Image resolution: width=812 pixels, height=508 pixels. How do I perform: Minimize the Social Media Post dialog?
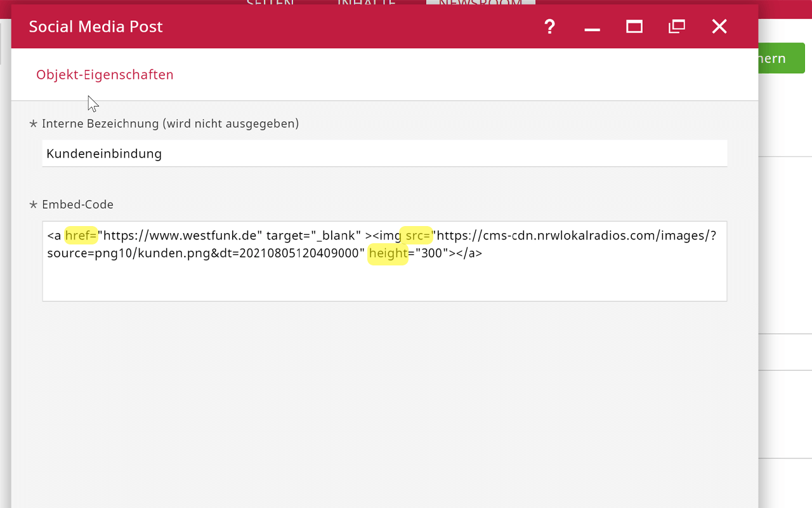click(x=592, y=28)
